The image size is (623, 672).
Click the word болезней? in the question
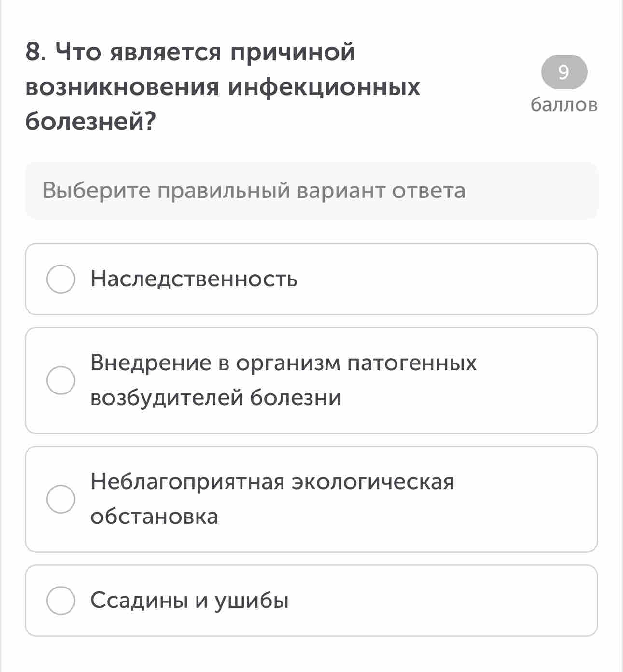(91, 122)
